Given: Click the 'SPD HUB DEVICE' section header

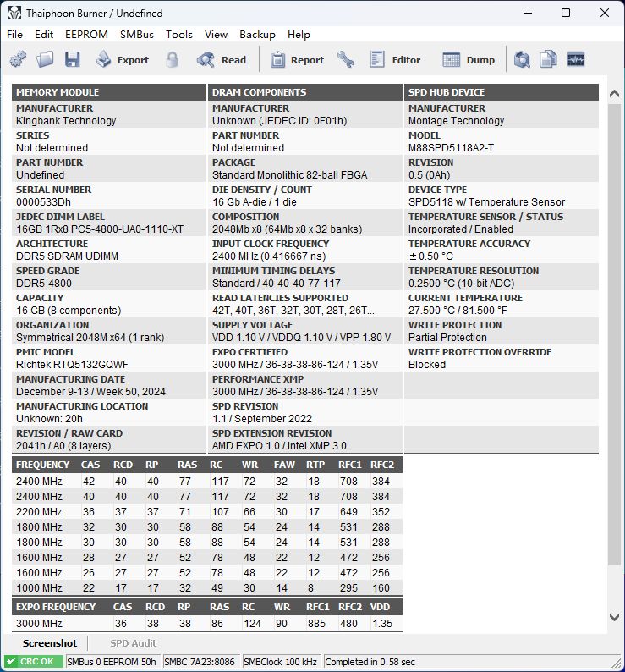Looking at the screenshot, I should click(501, 92).
